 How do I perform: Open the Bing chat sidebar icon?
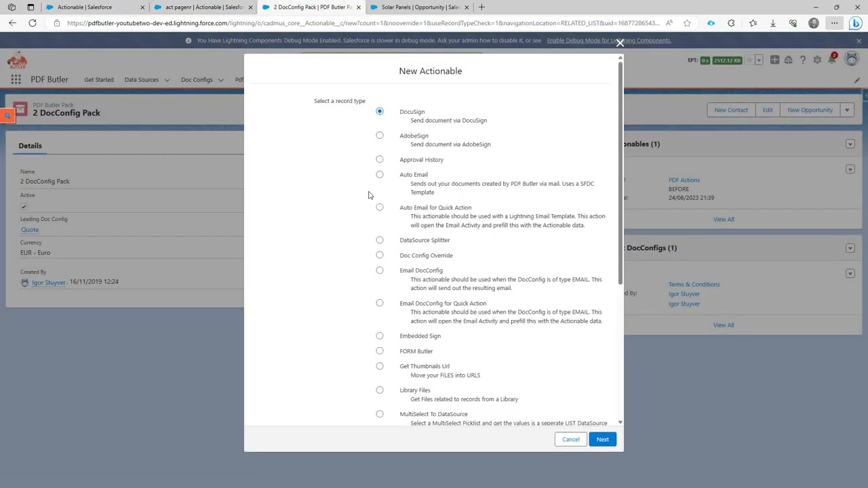(856, 23)
